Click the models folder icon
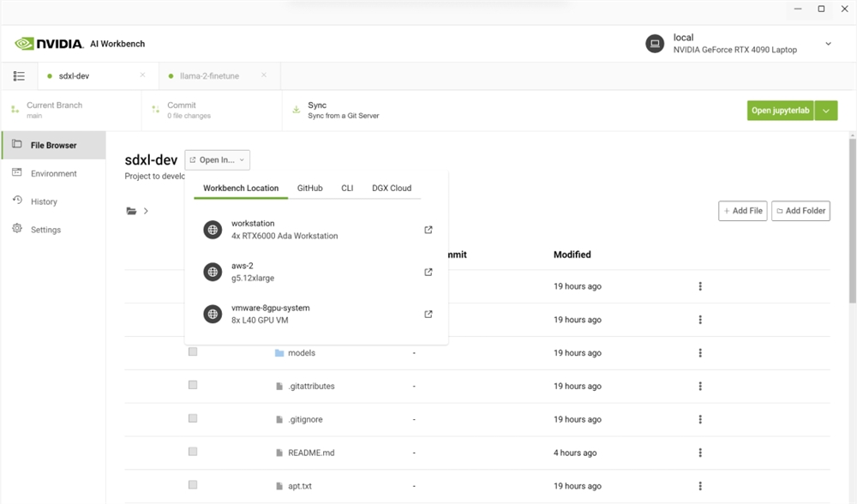The image size is (857, 504). [279, 353]
